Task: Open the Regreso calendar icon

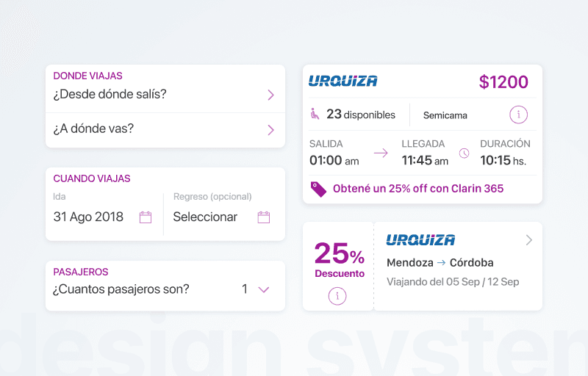Action: click(x=264, y=217)
